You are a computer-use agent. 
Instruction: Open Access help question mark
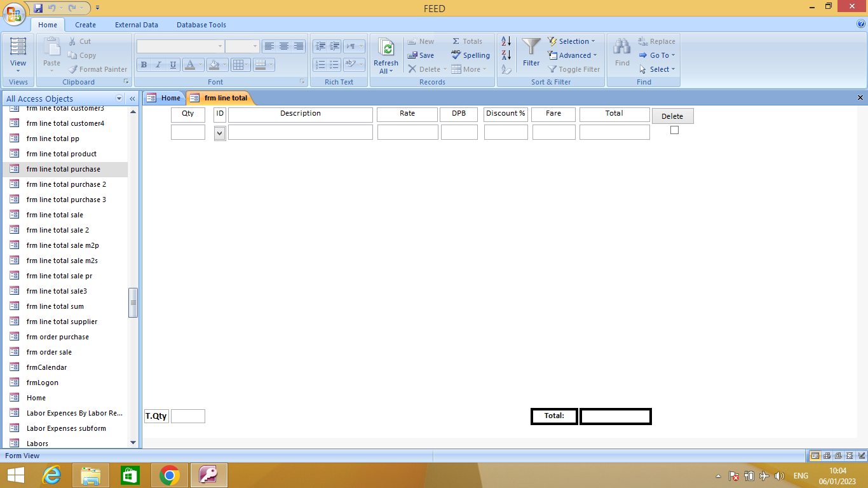861,24
